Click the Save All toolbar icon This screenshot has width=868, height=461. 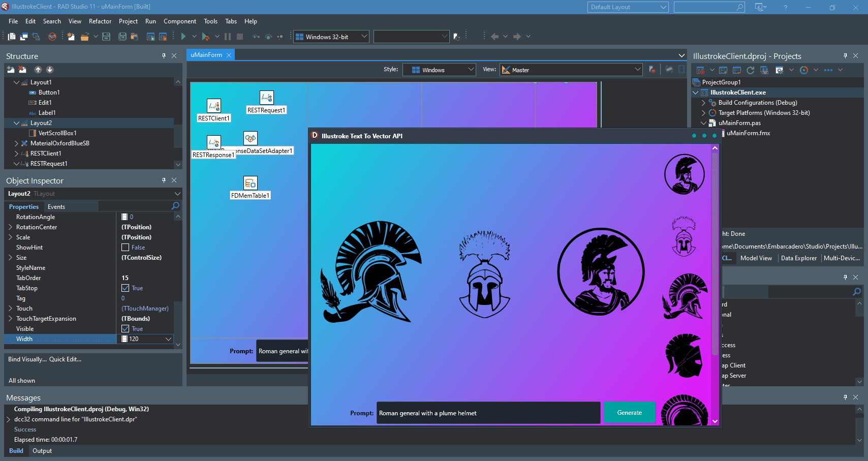(x=122, y=37)
